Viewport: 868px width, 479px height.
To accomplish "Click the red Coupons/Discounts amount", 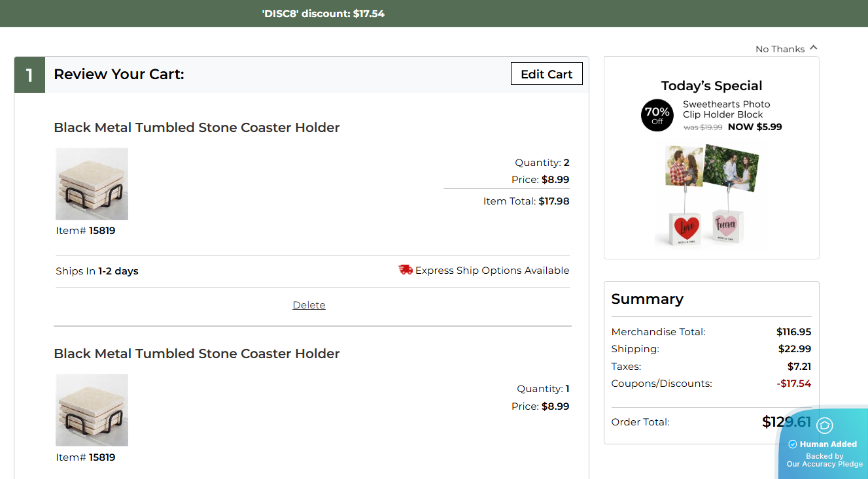I will click(793, 384).
